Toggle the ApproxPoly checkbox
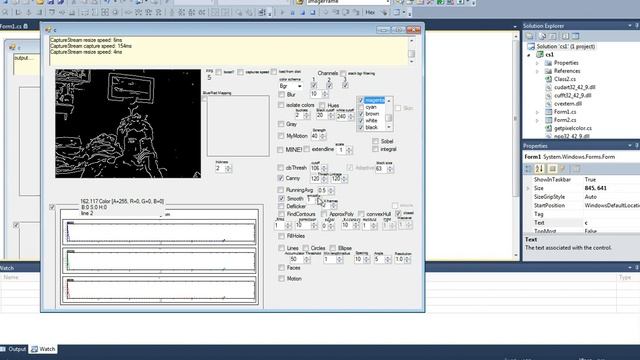 [324, 214]
